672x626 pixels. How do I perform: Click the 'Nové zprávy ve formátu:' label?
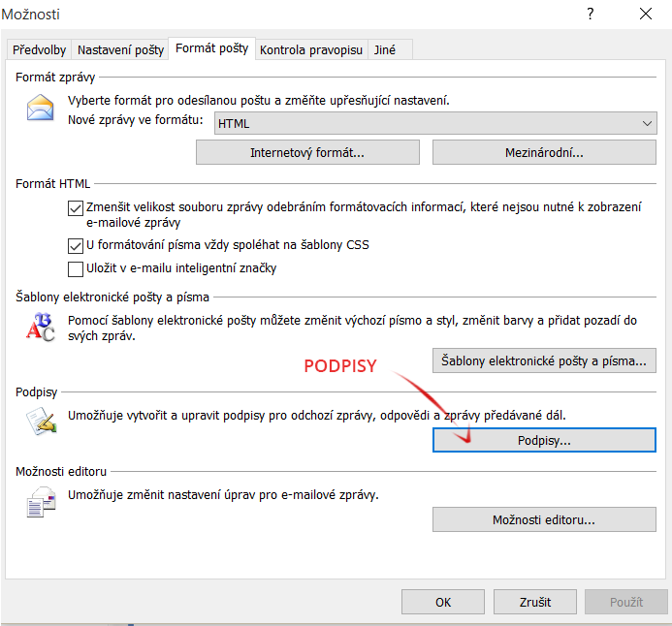coord(136,120)
